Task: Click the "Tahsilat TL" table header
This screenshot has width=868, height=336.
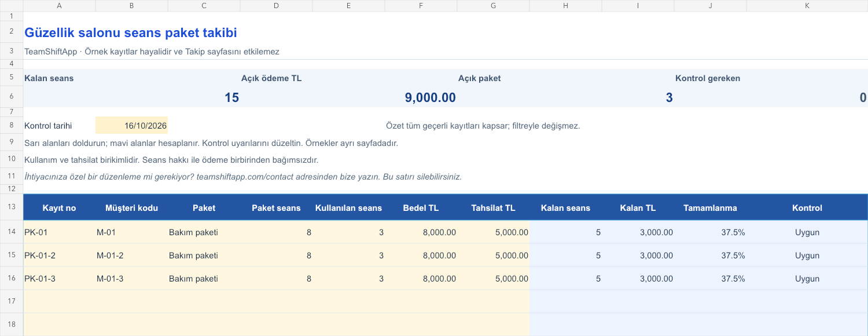Action: [x=493, y=208]
